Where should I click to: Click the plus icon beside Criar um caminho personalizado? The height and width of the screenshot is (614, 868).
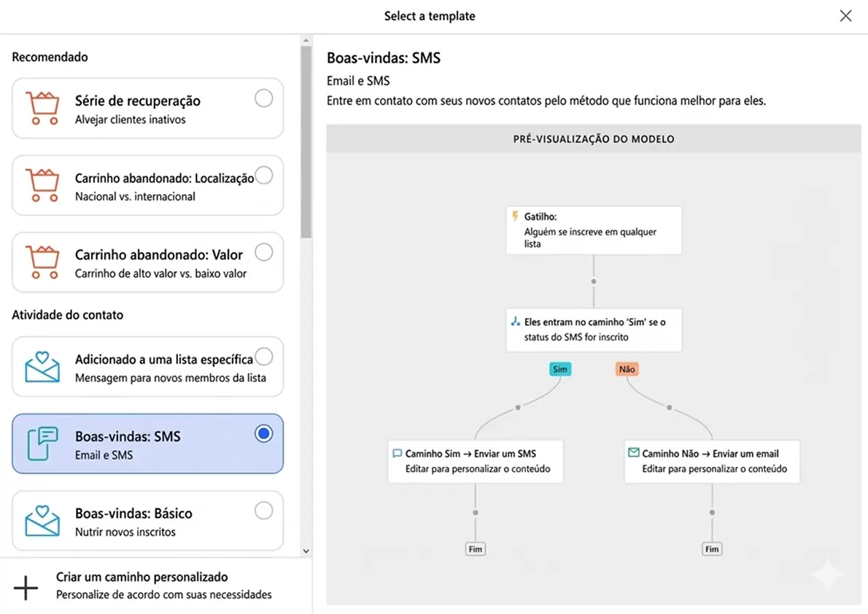(26, 586)
